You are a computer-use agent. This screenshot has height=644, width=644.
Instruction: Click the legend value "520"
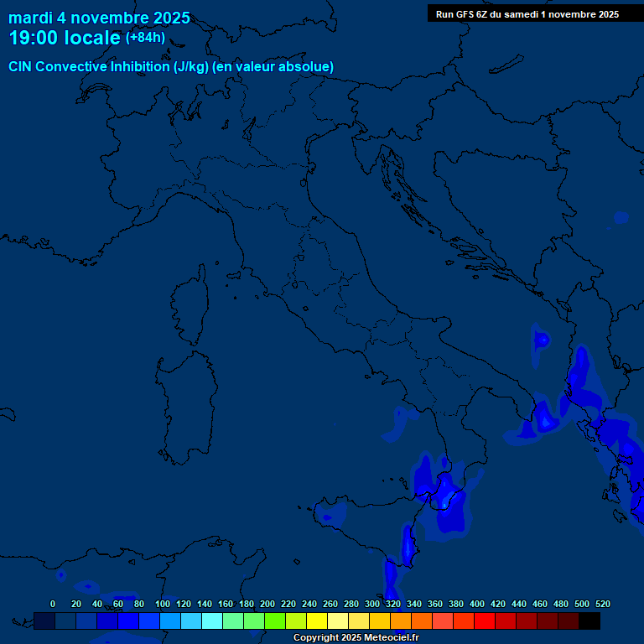(x=602, y=604)
